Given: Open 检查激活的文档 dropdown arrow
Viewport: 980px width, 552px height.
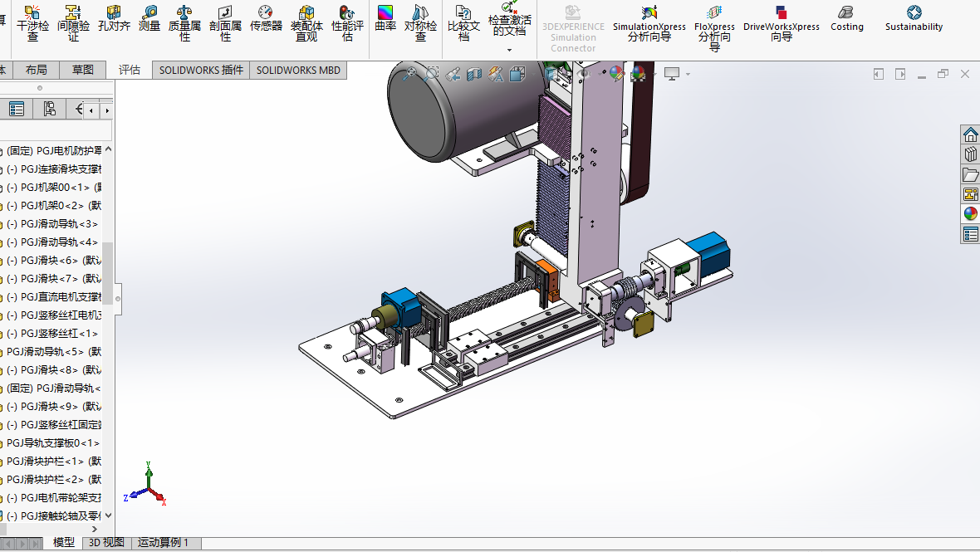Looking at the screenshot, I should pyautogui.click(x=509, y=50).
